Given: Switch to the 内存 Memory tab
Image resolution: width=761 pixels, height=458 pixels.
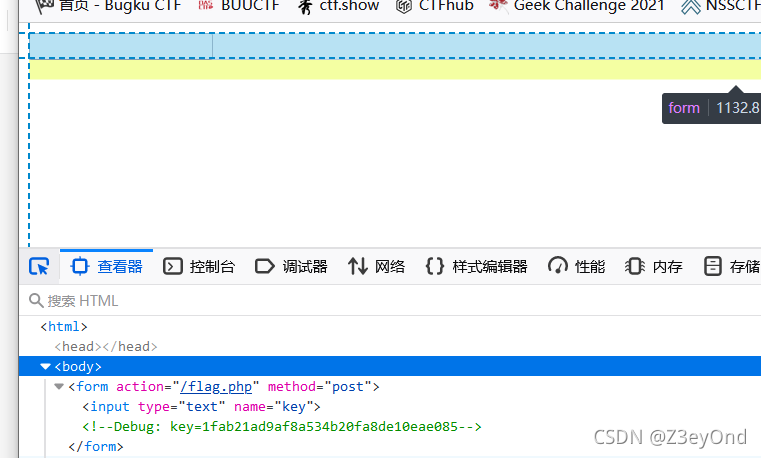Looking at the screenshot, I should [x=653, y=266].
